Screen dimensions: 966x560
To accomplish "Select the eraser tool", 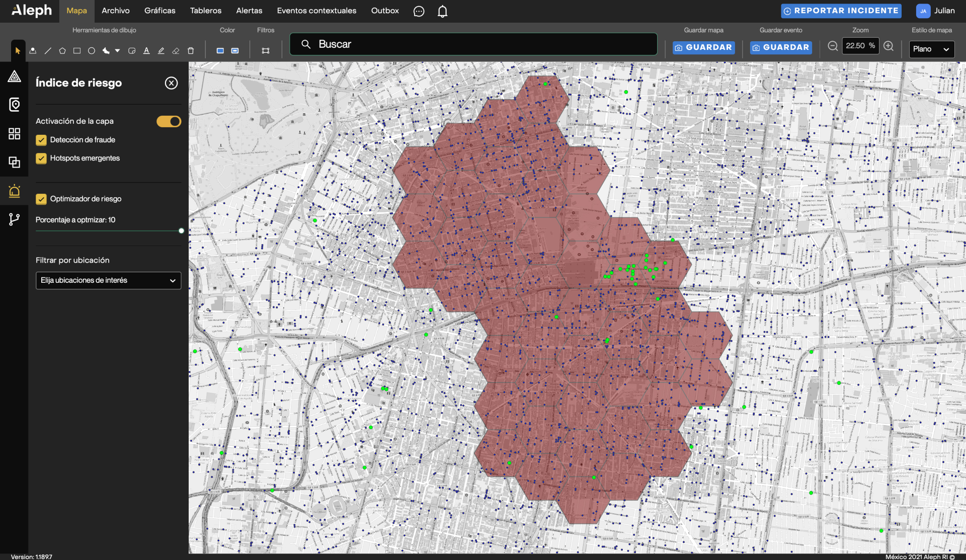I will 176,51.
